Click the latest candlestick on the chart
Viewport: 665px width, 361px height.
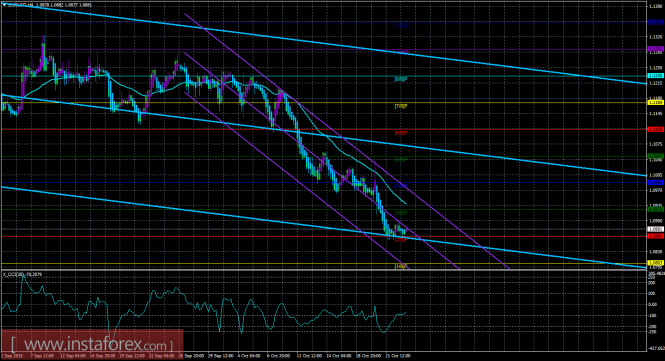[x=405, y=231]
